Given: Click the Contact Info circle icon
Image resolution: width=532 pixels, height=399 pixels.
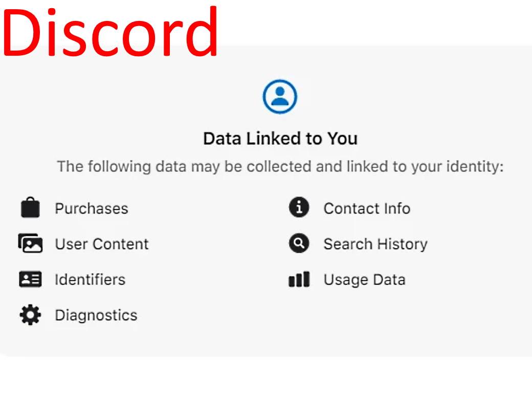Looking at the screenshot, I should [x=299, y=208].
